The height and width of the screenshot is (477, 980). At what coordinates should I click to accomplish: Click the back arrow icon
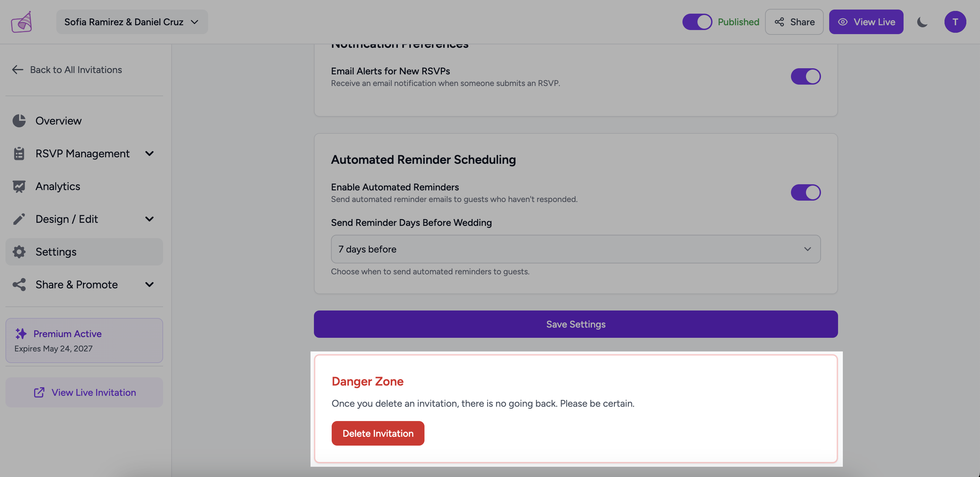coord(17,70)
